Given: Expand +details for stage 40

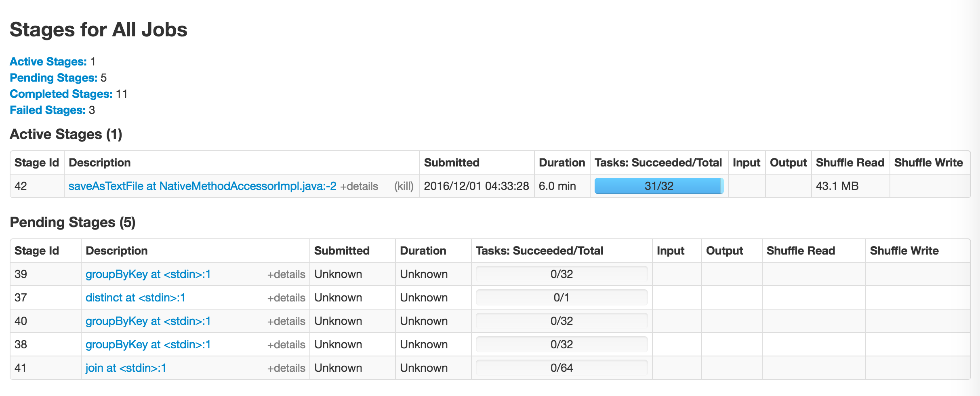Looking at the screenshot, I should pyautogui.click(x=286, y=321).
